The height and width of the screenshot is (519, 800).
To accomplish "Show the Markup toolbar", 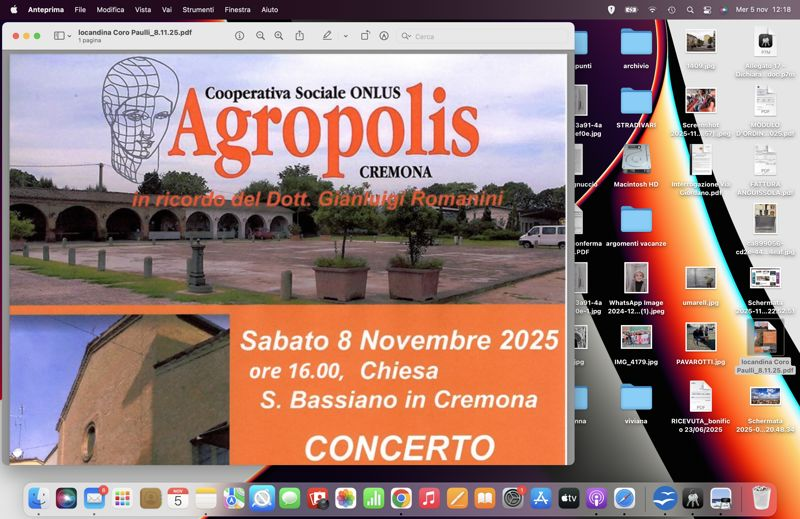I will (384, 36).
